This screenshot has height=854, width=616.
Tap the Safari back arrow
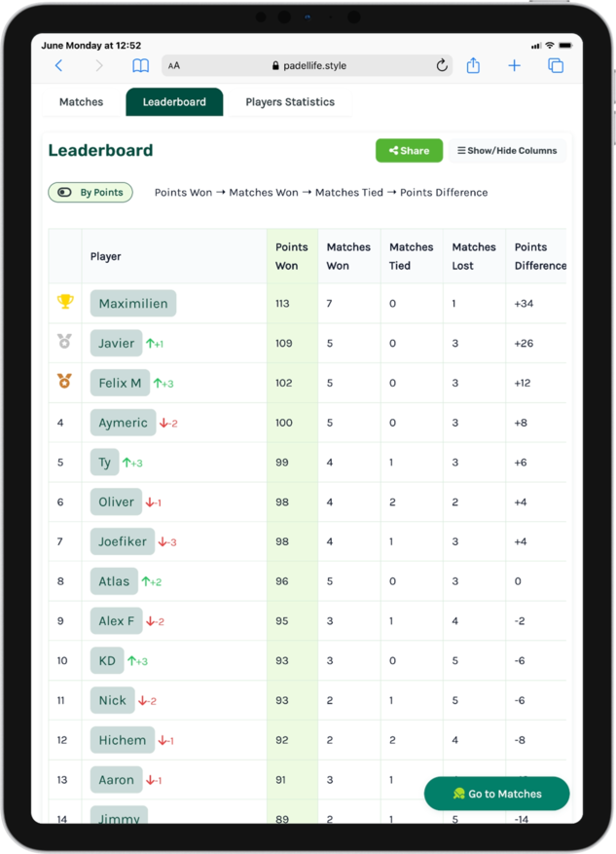click(58, 66)
